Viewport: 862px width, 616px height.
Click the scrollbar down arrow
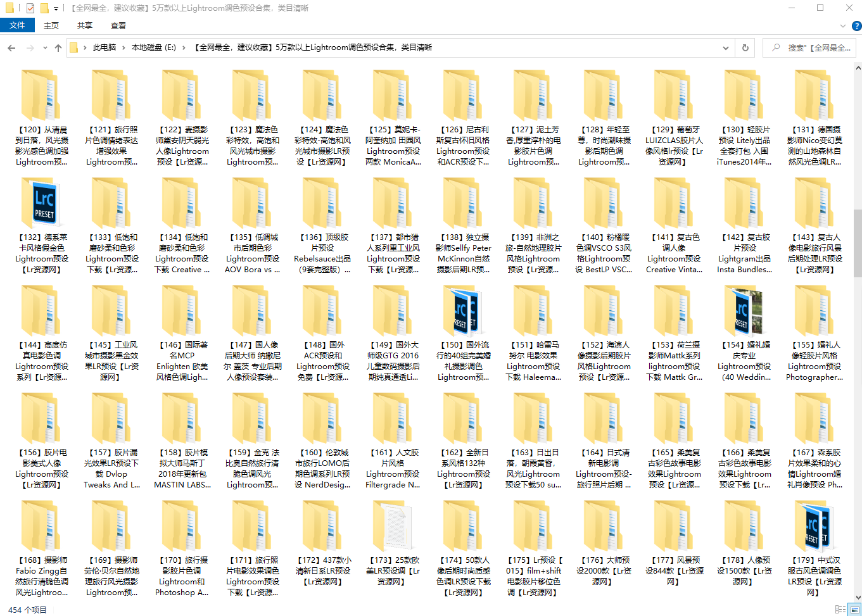tap(858, 597)
